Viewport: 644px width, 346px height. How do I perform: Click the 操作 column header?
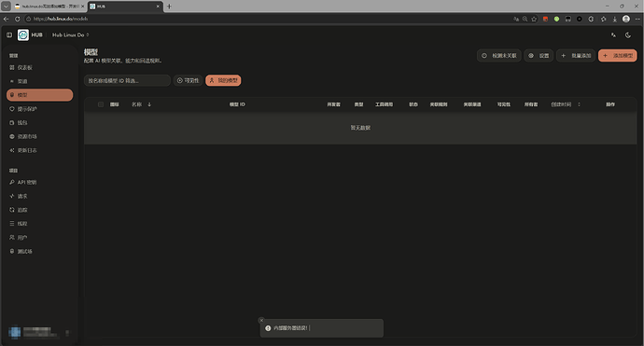pos(610,104)
